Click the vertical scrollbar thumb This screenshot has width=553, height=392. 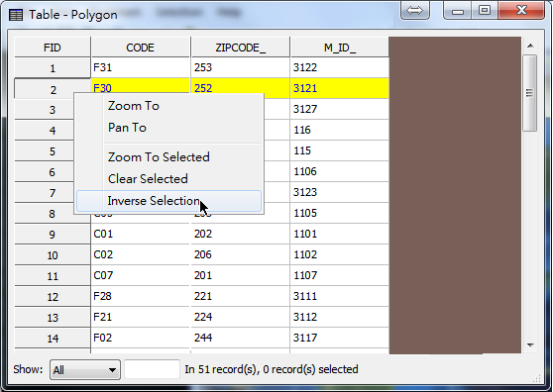530,93
